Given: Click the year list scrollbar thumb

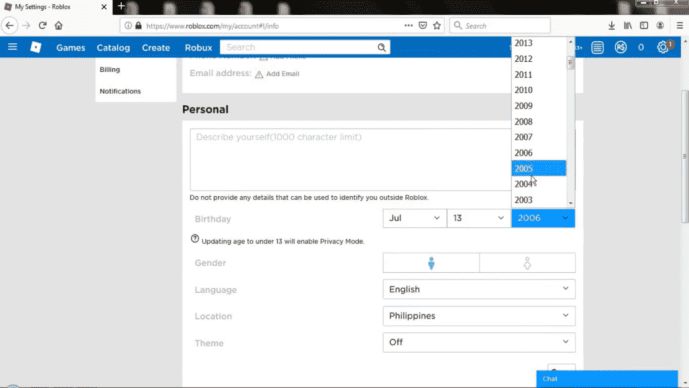Looking at the screenshot, I should 570,63.
